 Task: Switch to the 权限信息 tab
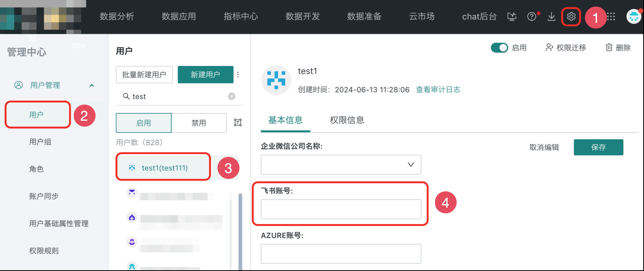tap(347, 120)
